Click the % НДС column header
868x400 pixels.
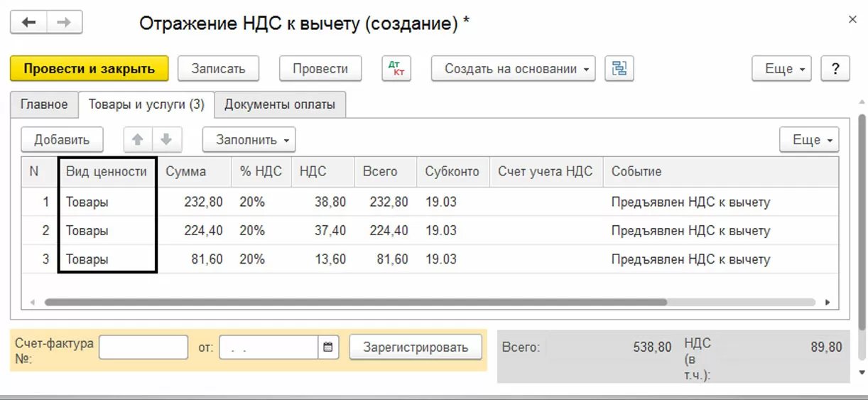261,171
